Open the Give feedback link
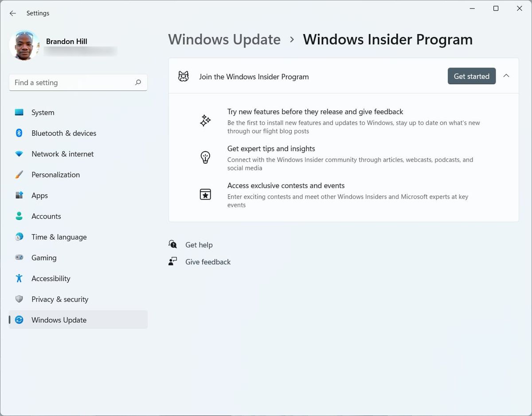 tap(208, 262)
